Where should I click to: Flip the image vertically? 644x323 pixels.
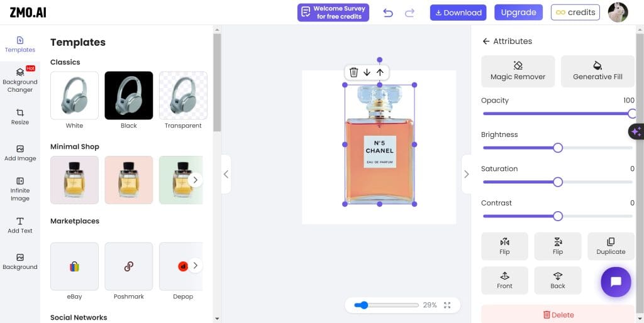tap(558, 246)
